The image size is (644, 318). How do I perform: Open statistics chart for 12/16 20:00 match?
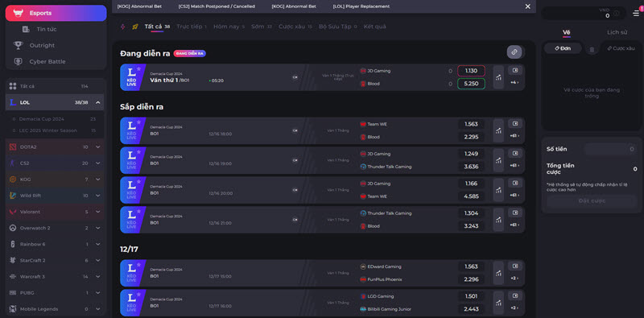pos(498,190)
